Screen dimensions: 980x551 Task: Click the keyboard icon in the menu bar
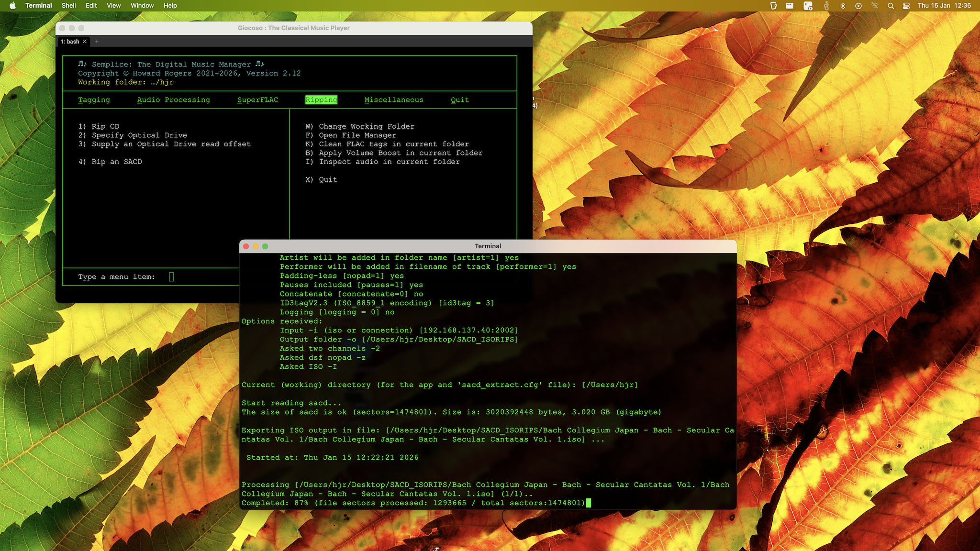[789, 6]
